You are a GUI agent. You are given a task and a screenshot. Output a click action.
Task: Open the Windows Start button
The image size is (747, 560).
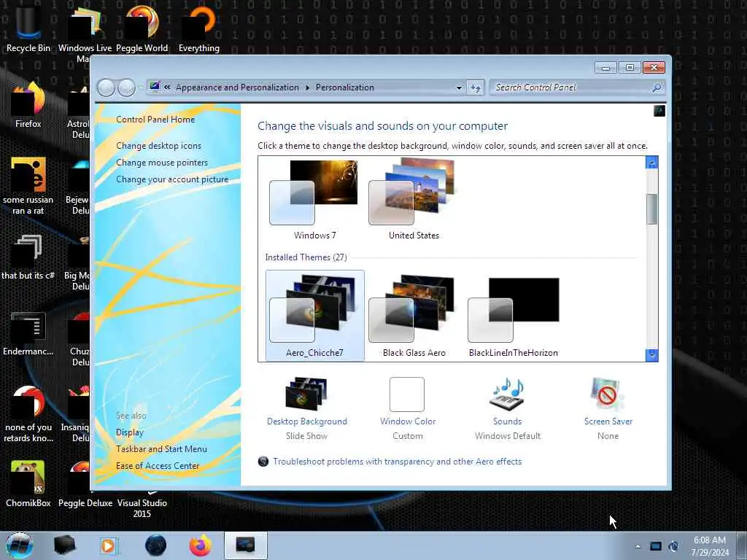pyautogui.click(x=19, y=545)
